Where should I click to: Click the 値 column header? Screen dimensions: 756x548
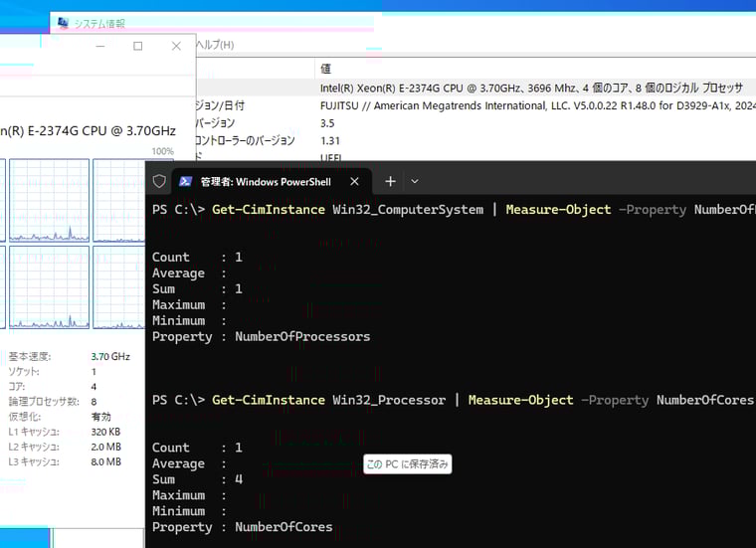tap(326, 69)
